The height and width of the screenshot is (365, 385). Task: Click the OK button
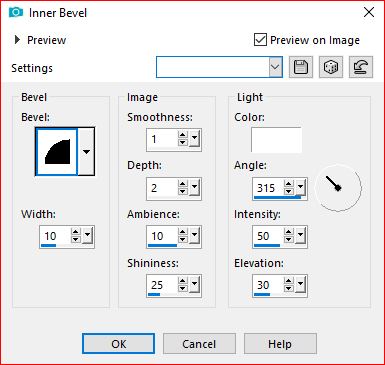pyautogui.click(x=119, y=344)
